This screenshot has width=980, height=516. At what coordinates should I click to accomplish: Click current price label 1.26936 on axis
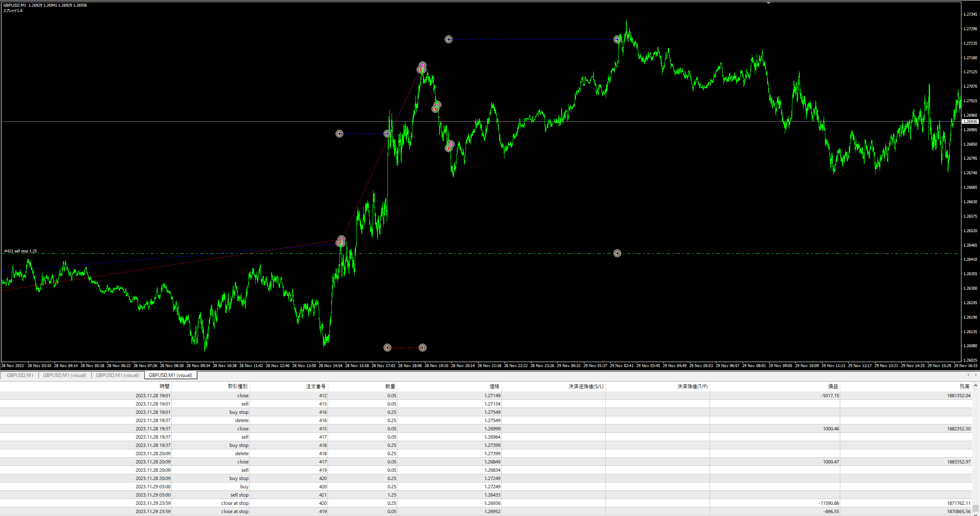(970, 122)
